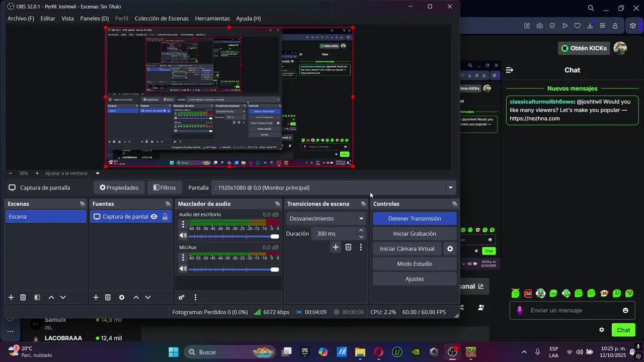Screen dimensions: 644x362
Task: Increase transition duration with up stepper
Action: tap(361, 230)
